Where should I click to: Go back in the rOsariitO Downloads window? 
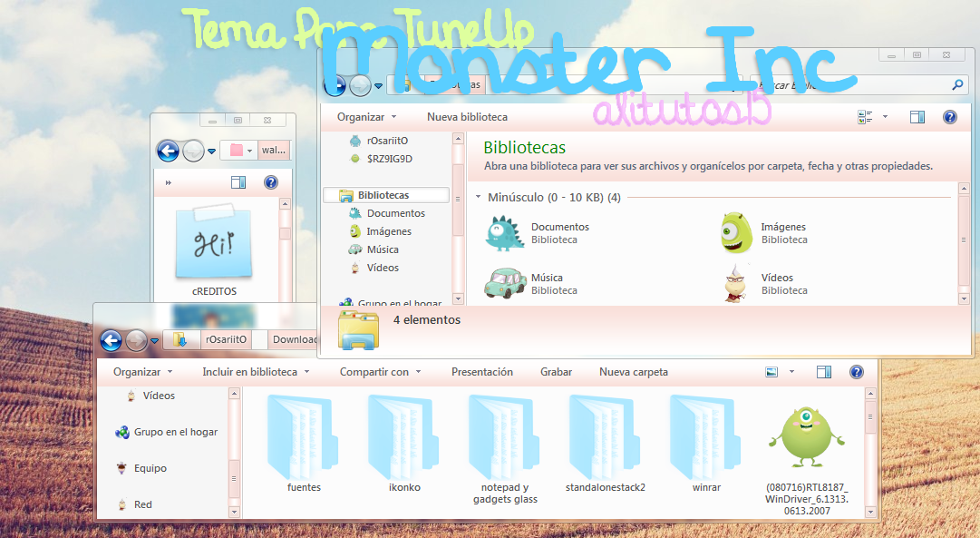coord(112,341)
